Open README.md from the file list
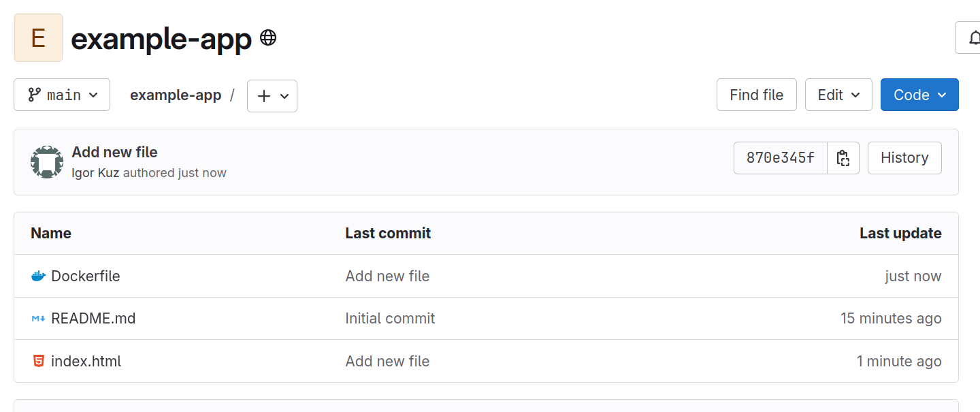The height and width of the screenshot is (412, 980). pos(93,319)
